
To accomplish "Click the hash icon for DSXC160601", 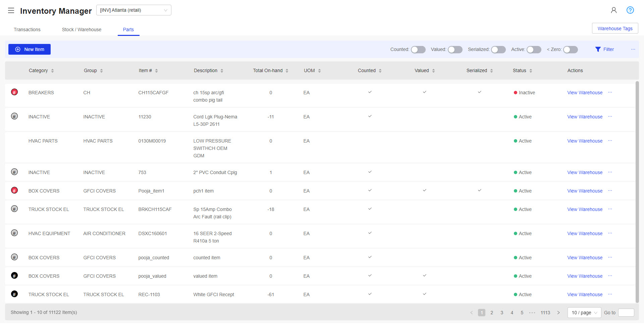I will [x=14, y=233].
